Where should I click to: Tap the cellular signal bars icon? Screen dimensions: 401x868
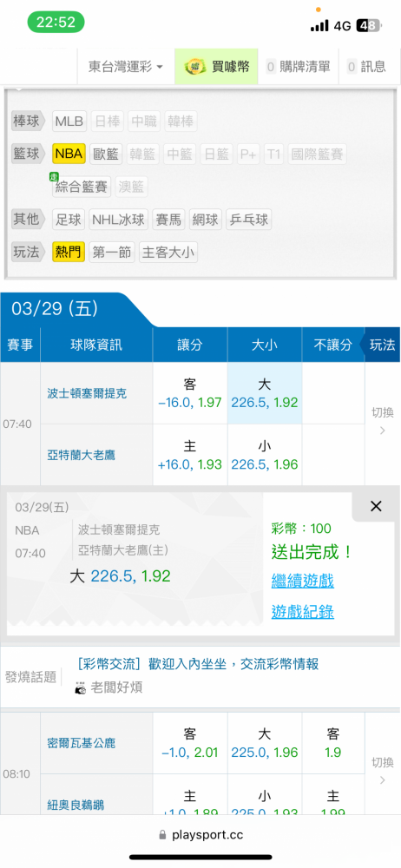[x=319, y=25]
